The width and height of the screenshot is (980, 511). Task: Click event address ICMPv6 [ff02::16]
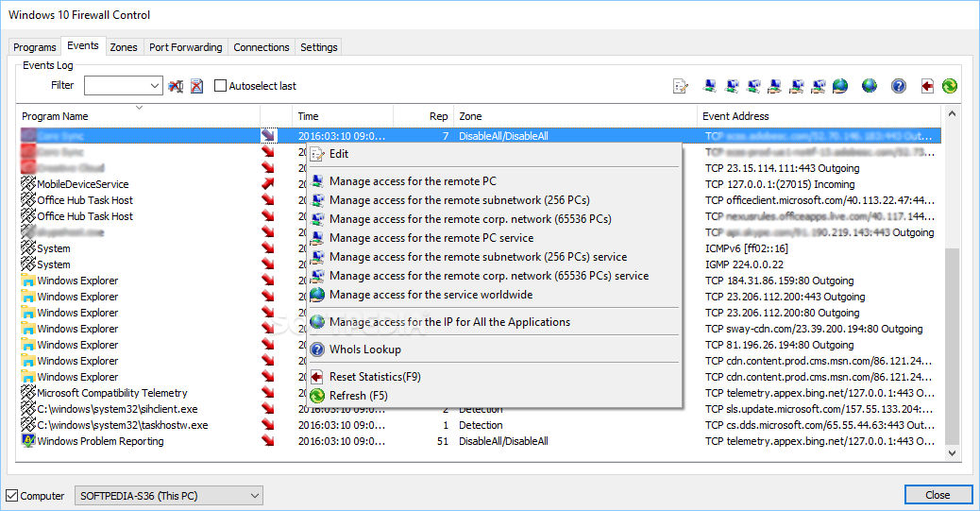tap(747, 248)
